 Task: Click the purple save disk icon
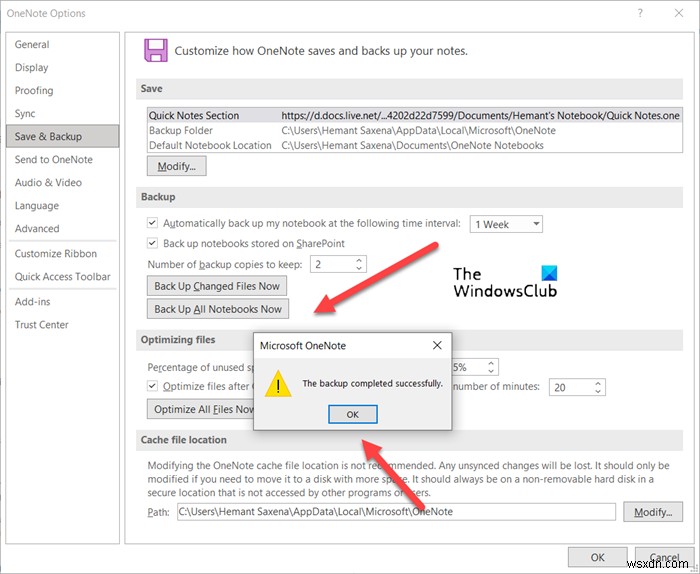[x=155, y=50]
